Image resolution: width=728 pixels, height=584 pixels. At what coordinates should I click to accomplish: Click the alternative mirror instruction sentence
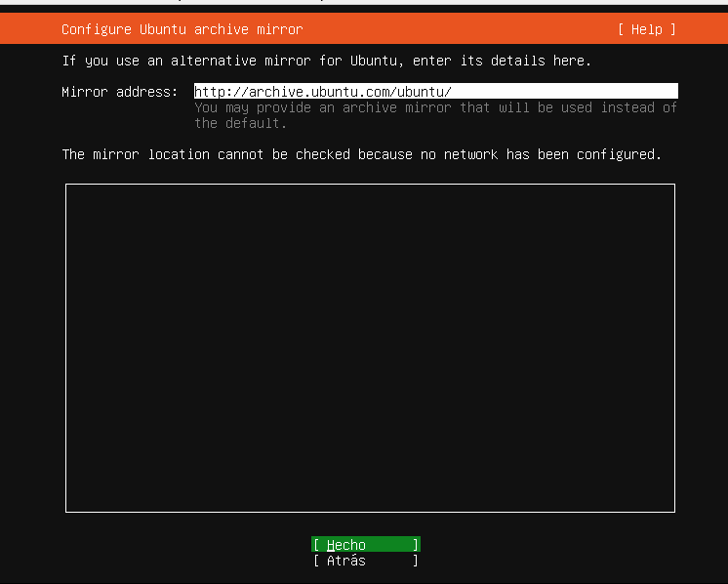[326, 61]
